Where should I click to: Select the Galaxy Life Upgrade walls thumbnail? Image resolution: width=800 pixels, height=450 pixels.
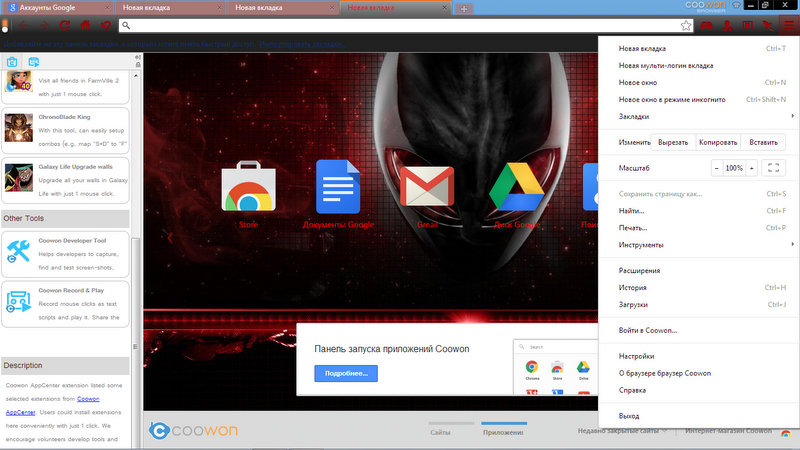click(19, 178)
